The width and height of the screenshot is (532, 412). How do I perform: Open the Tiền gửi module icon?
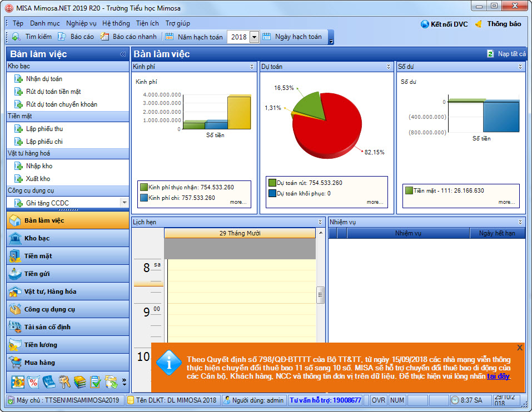point(15,274)
